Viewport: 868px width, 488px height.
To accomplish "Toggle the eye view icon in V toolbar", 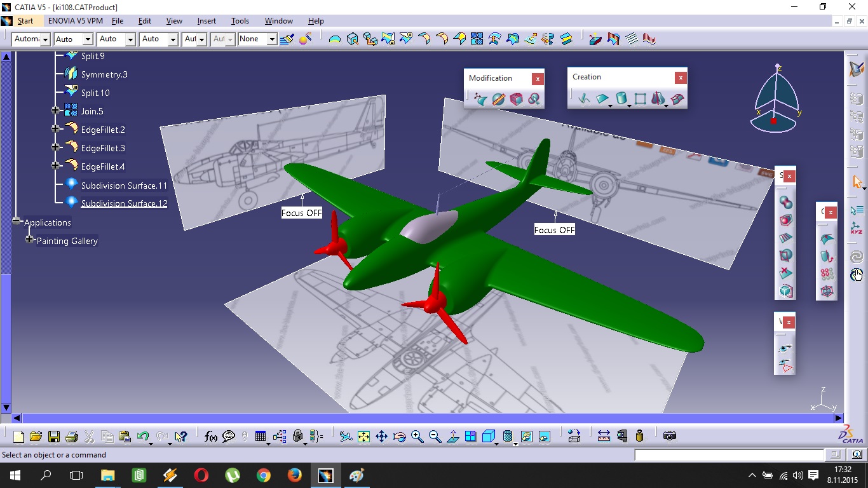I will point(786,349).
